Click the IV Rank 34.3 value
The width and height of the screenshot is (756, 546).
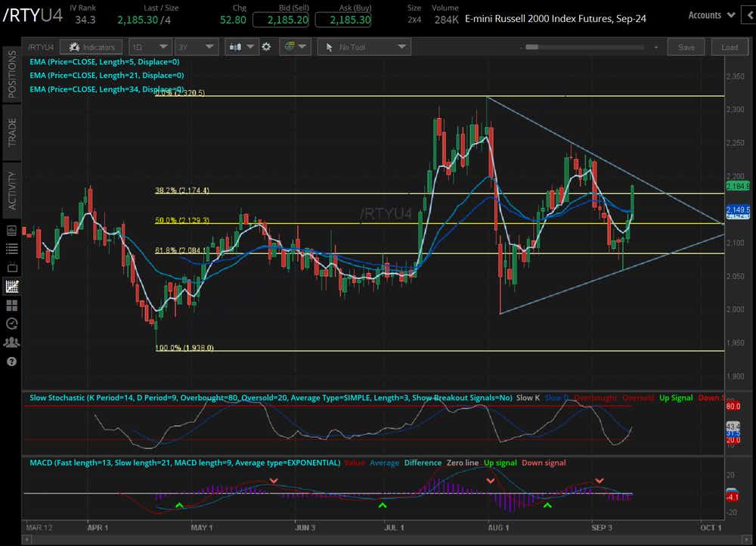(x=85, y=20)
